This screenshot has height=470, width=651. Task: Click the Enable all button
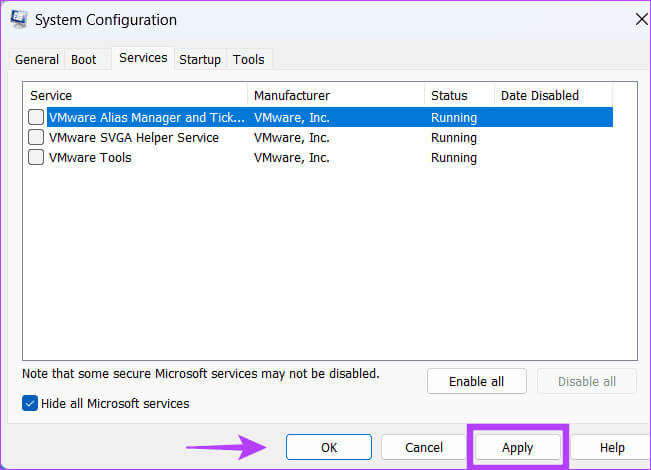coord(477,381)
